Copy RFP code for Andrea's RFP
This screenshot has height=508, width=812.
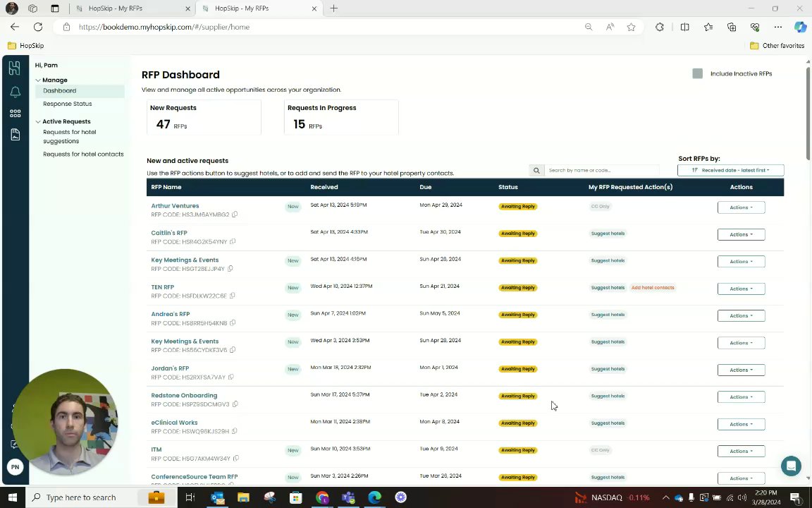[233, 323]
